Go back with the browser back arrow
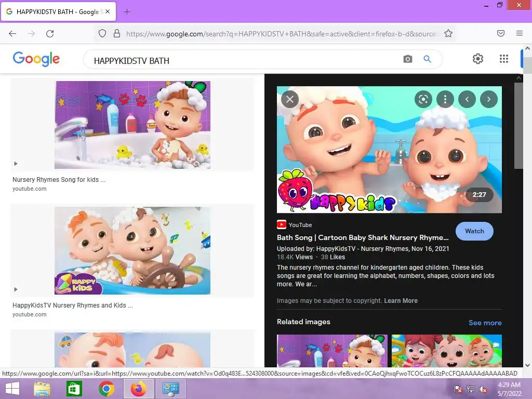532x399 pixels. pyautogui.click(x=12, y=34)
